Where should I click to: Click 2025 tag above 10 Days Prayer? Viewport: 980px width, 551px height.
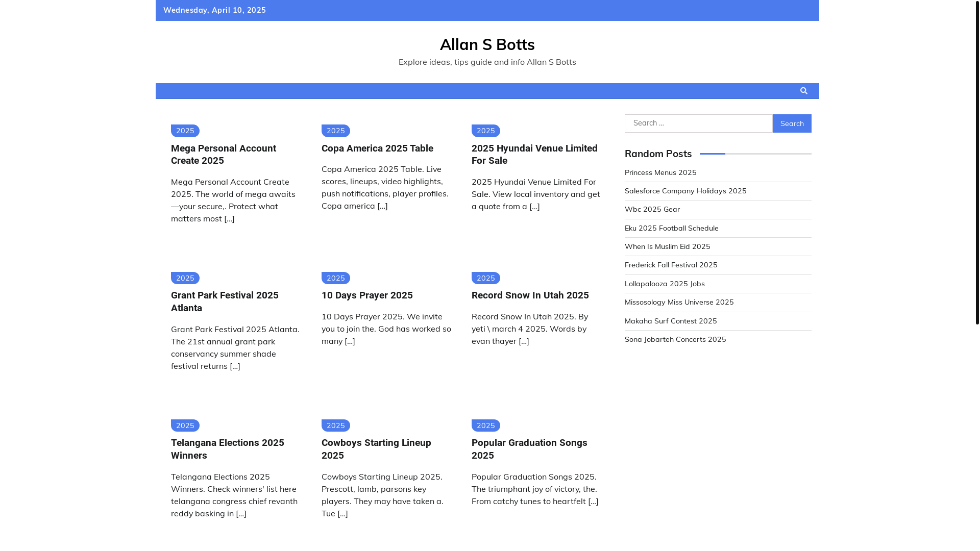[335, 278]
